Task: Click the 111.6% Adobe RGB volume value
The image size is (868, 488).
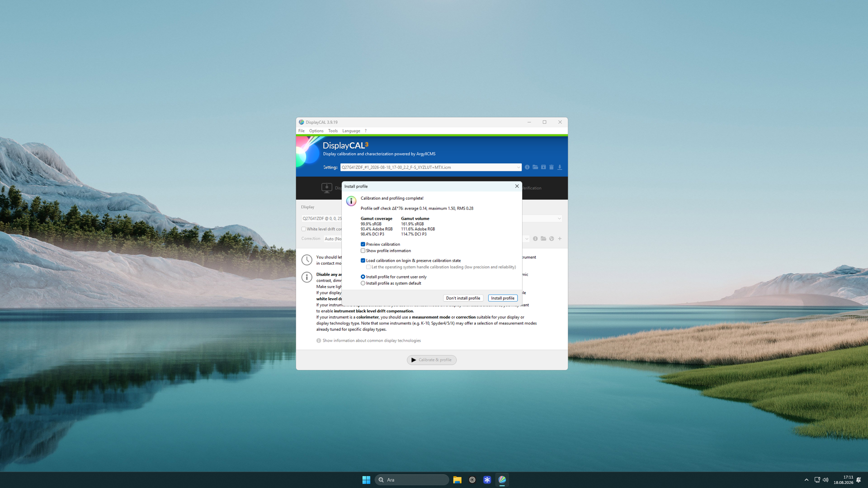Action: click(x=418, y=229)
